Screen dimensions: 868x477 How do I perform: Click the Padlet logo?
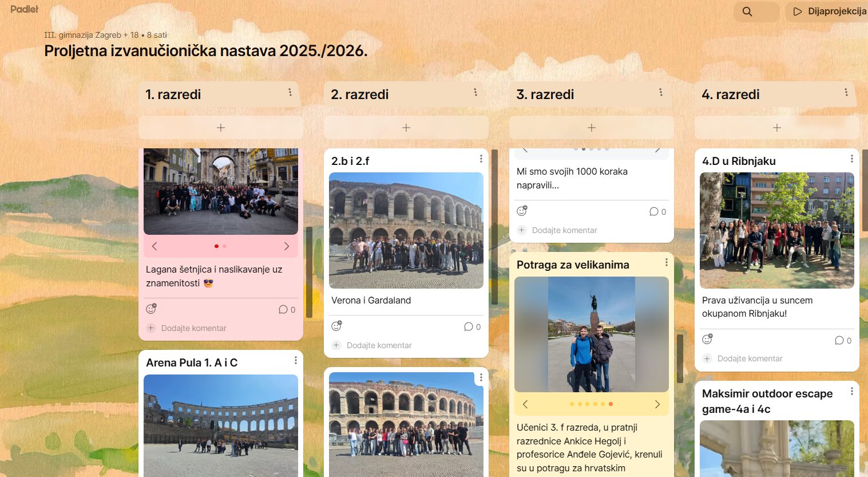point(24,9)
